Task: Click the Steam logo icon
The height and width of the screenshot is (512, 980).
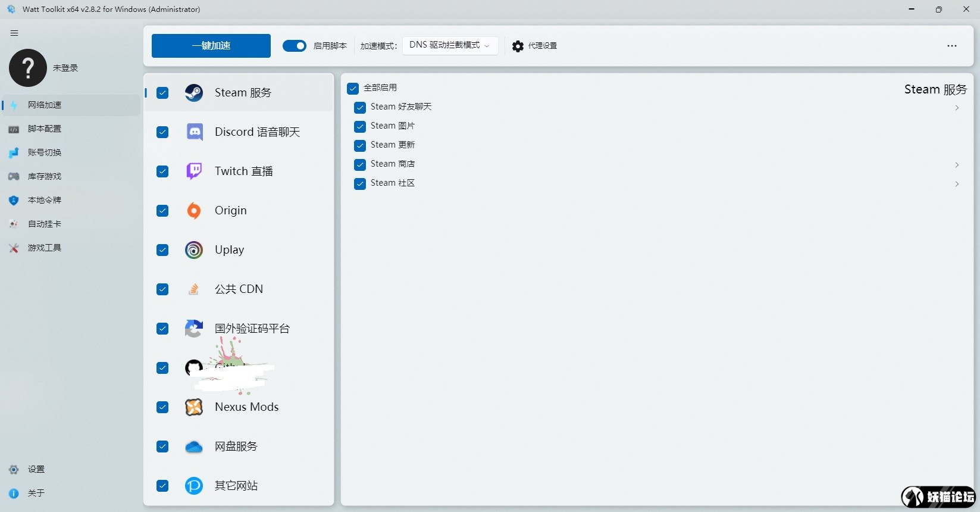Action: tap(194, 92)
